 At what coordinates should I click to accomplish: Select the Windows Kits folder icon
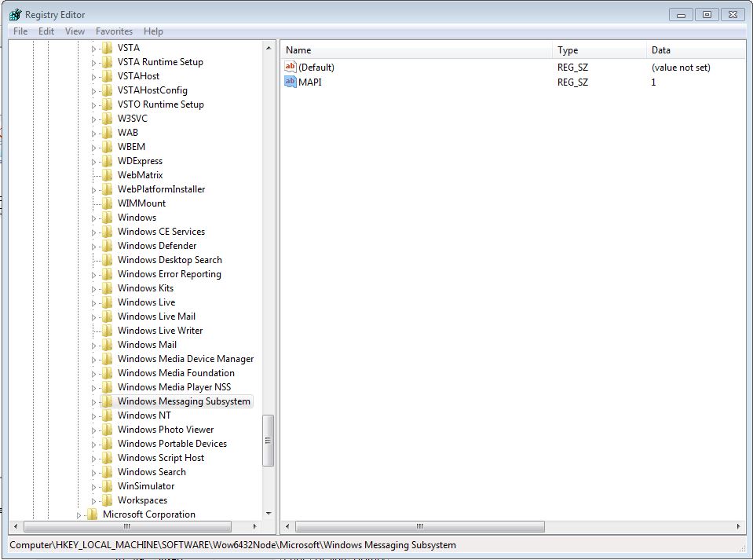tap(108, 288)
